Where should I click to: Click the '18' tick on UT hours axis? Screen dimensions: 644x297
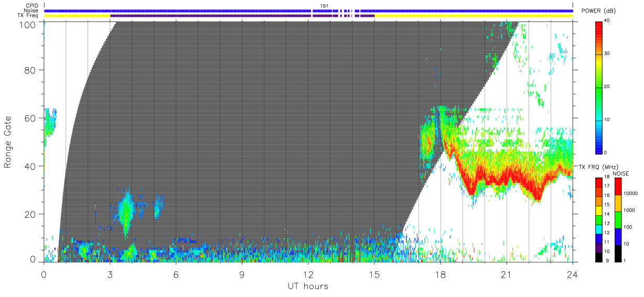pos(440,274)
